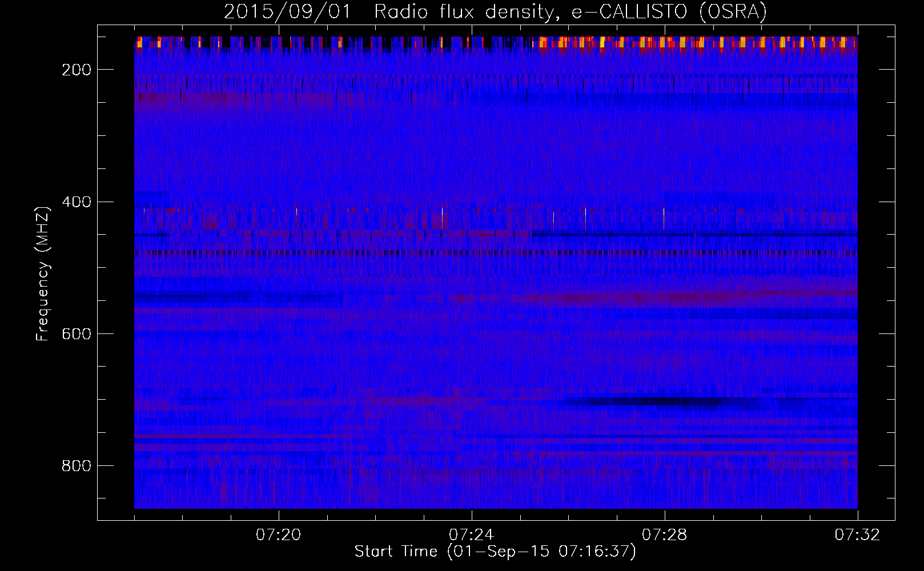924x571 pixels.
Task: Click the 'Start Time (01-Sep-15 07:16:37)' label
Action: coord(495,552)
